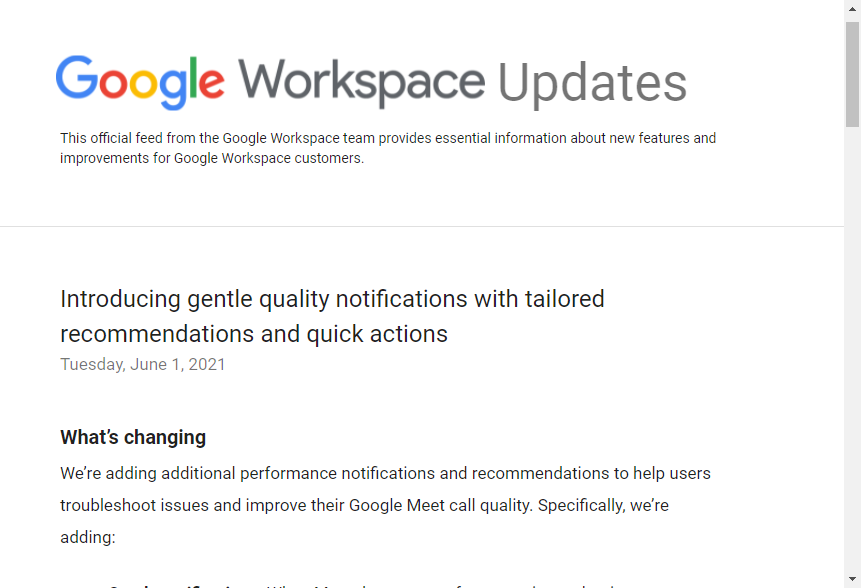Open the gentle quality notifications article title
This screenshot has width=861, height=588.
coord(332,299)
